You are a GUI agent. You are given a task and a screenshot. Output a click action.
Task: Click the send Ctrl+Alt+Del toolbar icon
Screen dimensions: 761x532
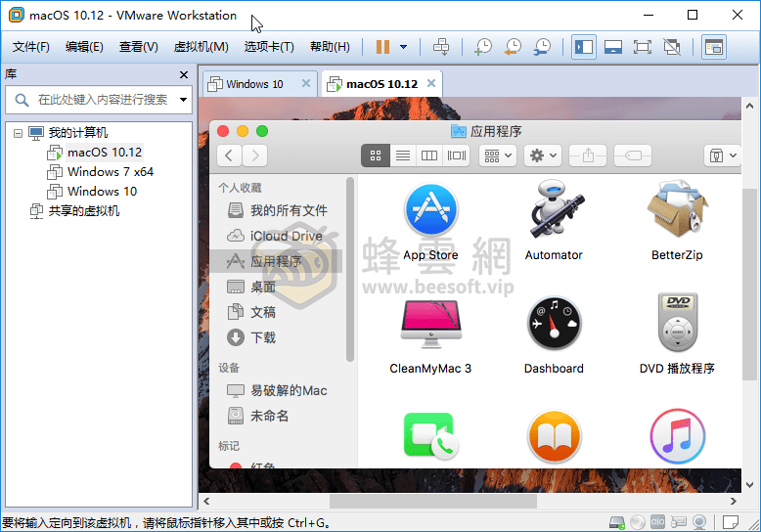click(441, 47)
